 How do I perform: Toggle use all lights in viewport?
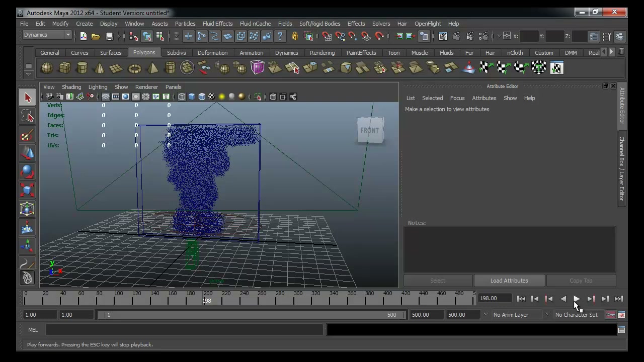coord(222,97)
